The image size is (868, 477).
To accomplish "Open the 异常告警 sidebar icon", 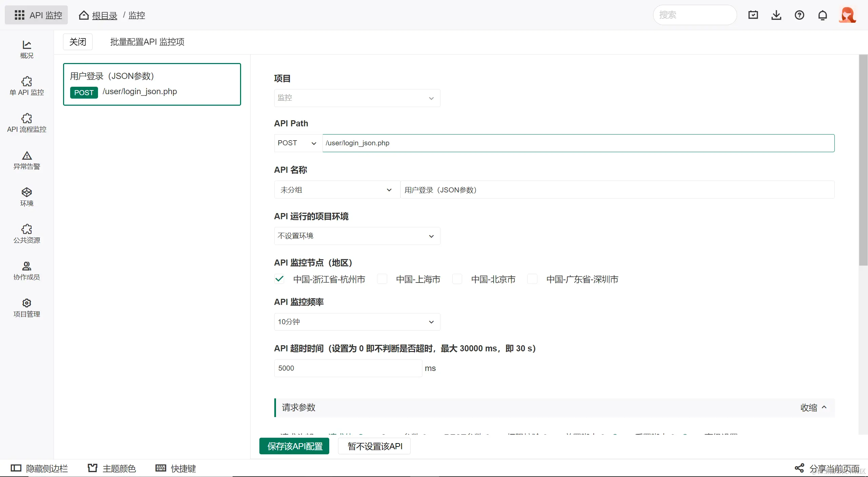I will 27,160.
